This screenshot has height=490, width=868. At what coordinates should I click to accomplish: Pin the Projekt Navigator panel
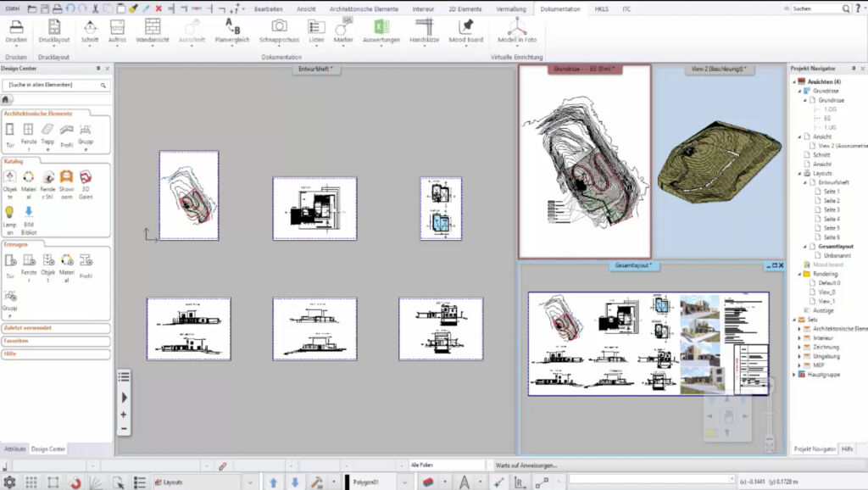point(853,68)
